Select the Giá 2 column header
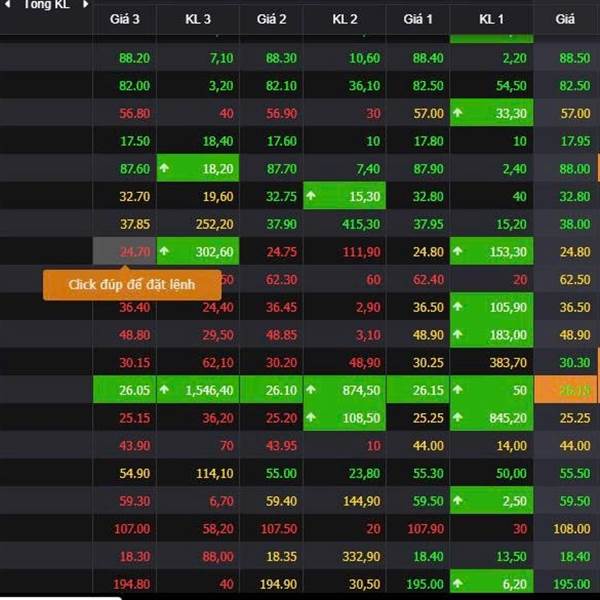Viewport: 600px width, 600px height. pyautogui.click(x=271, y=19)
